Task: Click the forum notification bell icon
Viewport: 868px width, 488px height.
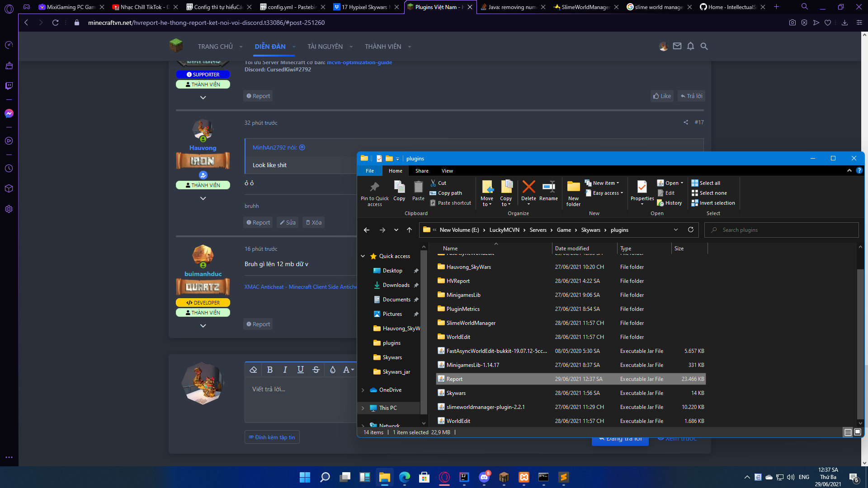Action: point(690,46)
